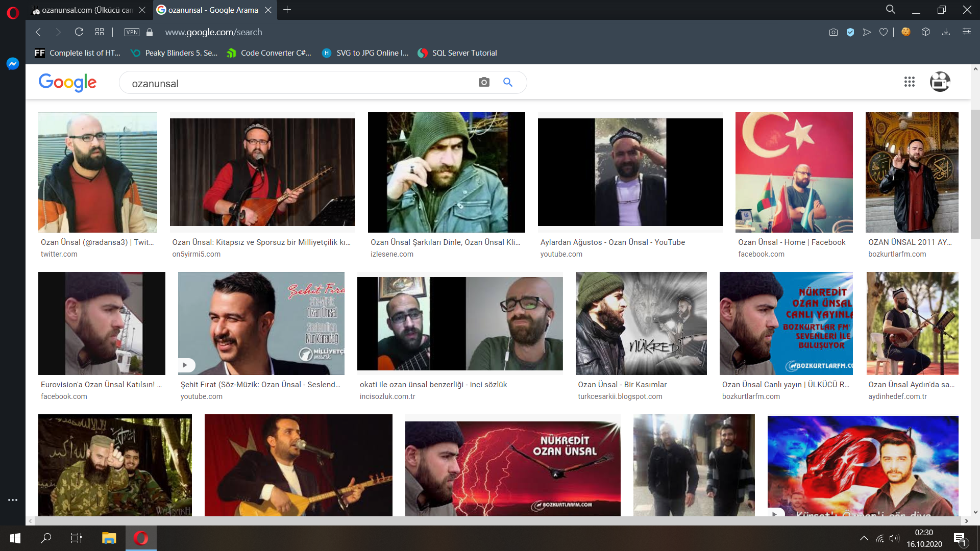
Task: Open the cookie extension icon
Action: click(x=906, y=32)
